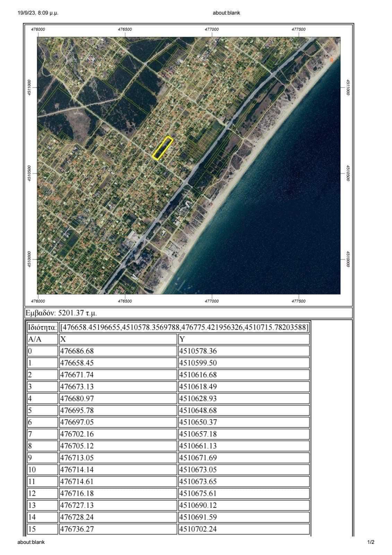Click the 'about:blank' page header title
Screen dimensions: 392x555
click(226, 13)
